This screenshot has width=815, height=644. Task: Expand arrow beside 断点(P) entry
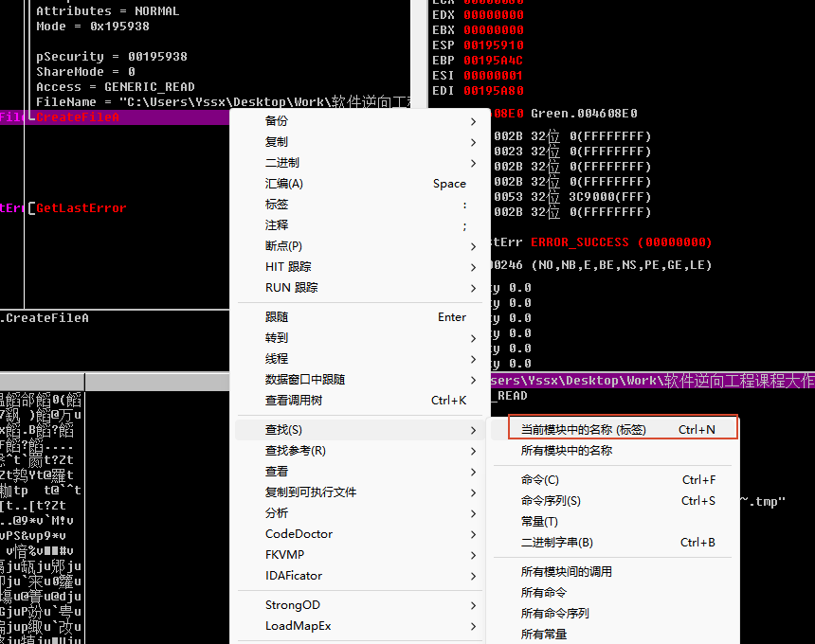point(473,246)
